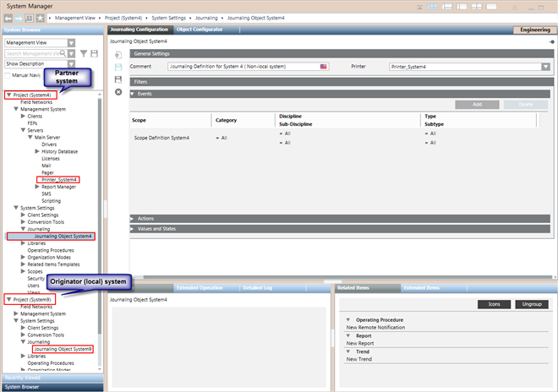Click the Add button in Events

point(477,104)
